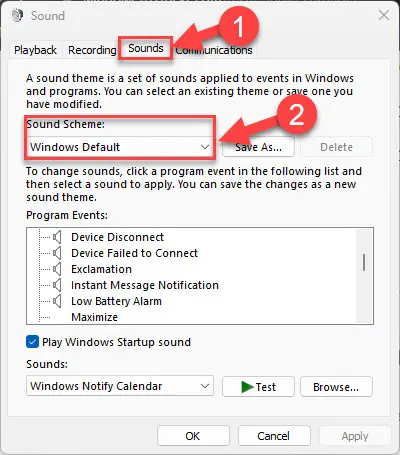This screenshot has height=455, width=400.
Task: Expand the Windows Notify Calendar sounds dropdown
Action: (120, 386)
